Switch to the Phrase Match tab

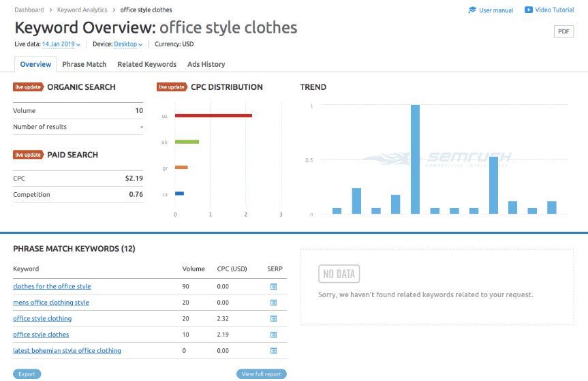(x=84, y=64)
